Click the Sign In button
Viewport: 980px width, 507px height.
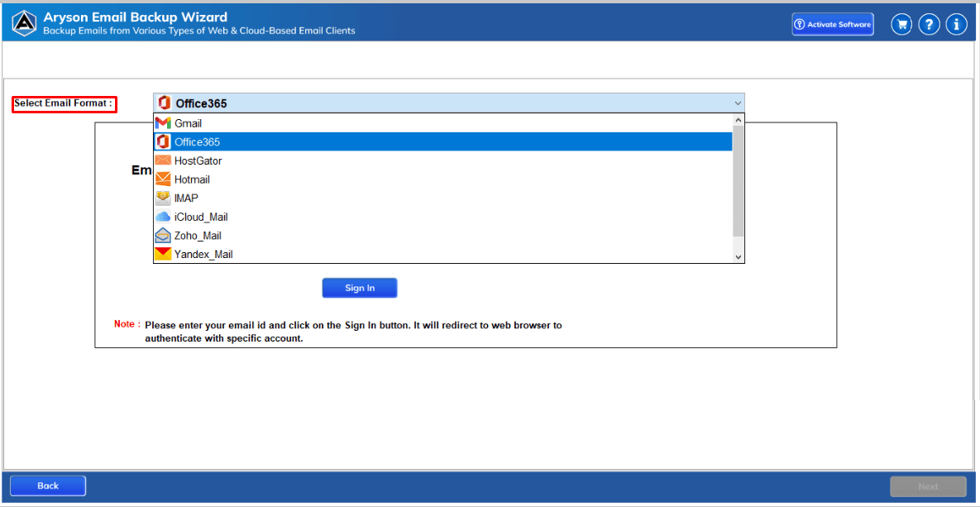360,288
